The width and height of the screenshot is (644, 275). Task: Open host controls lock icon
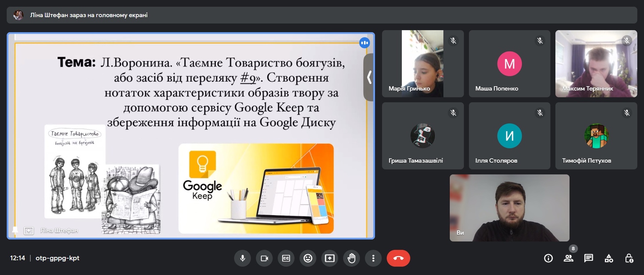click(x=629, y=258)
